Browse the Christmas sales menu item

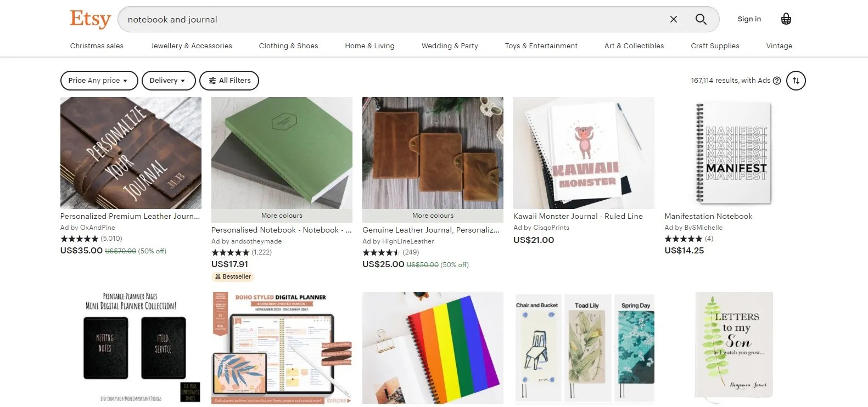pyautogui.click(x=97, y=46)
